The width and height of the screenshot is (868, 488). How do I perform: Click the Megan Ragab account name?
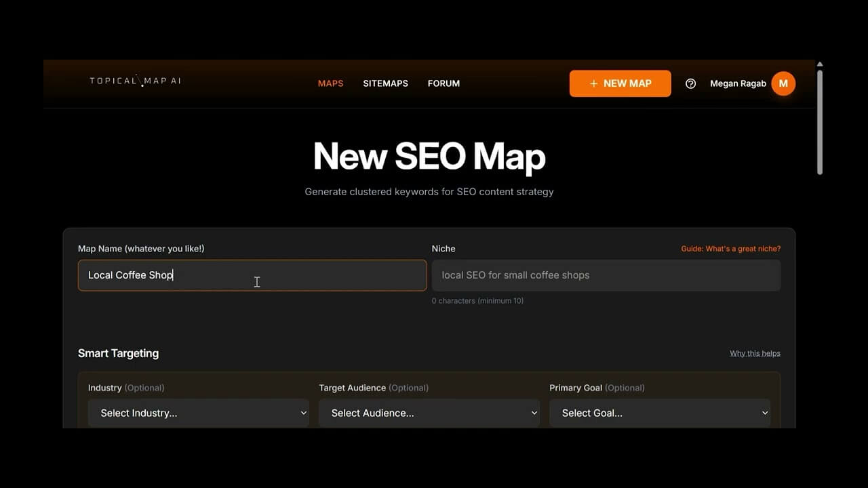point(738,83)
